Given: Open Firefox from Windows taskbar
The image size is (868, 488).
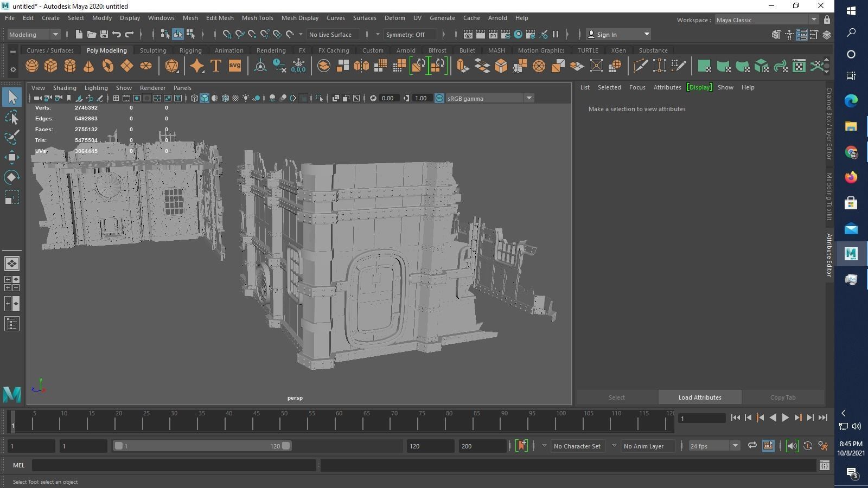Looking at the screenshot, I should (851, 177).
